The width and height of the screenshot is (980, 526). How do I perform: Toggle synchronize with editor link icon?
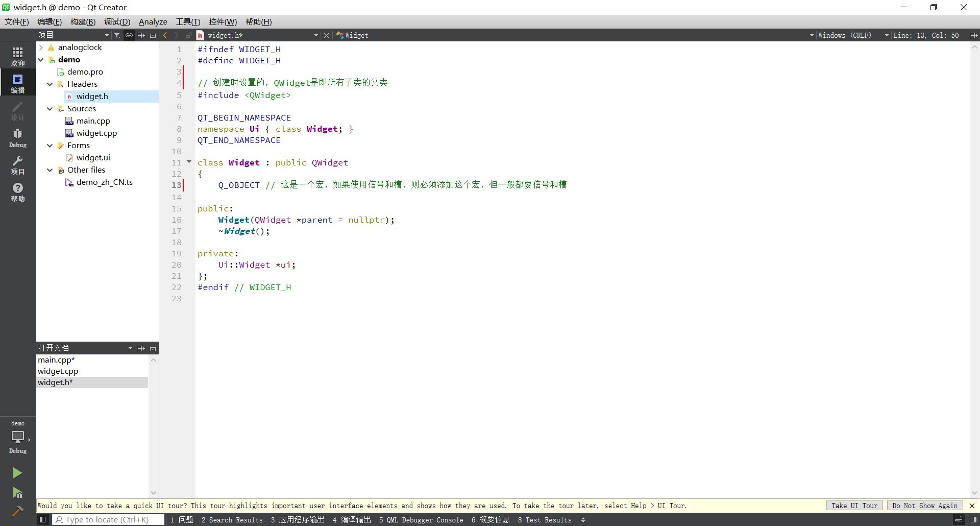[129, 35]
